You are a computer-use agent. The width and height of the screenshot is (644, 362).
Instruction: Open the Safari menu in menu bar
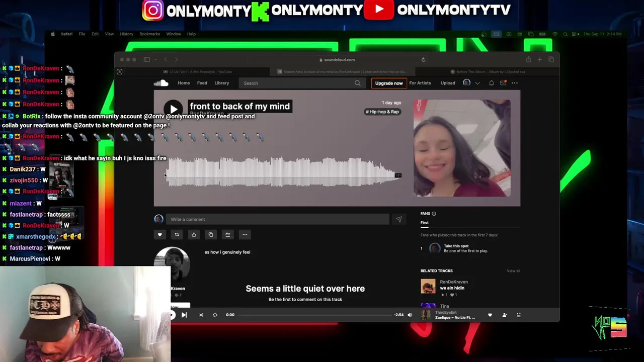(x=66, y=34)
